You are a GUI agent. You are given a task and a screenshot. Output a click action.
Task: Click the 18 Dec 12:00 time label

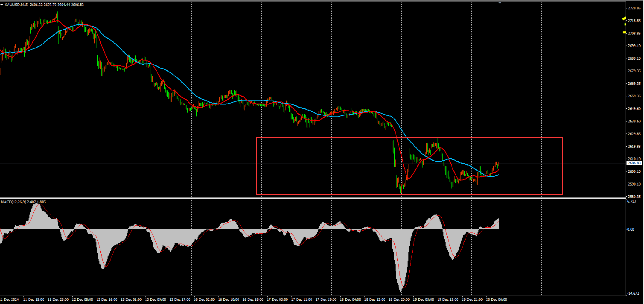tap(375, 299)
